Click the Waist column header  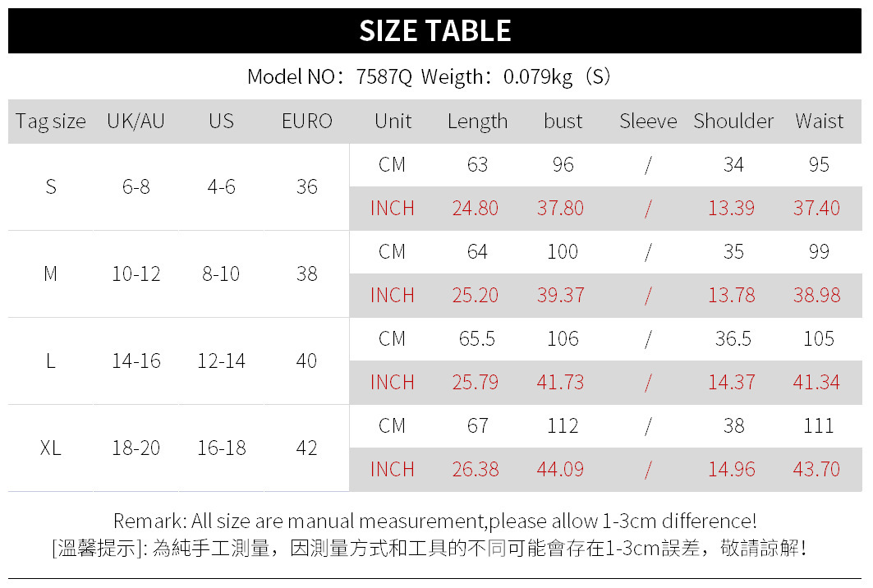tap(819, 122)
